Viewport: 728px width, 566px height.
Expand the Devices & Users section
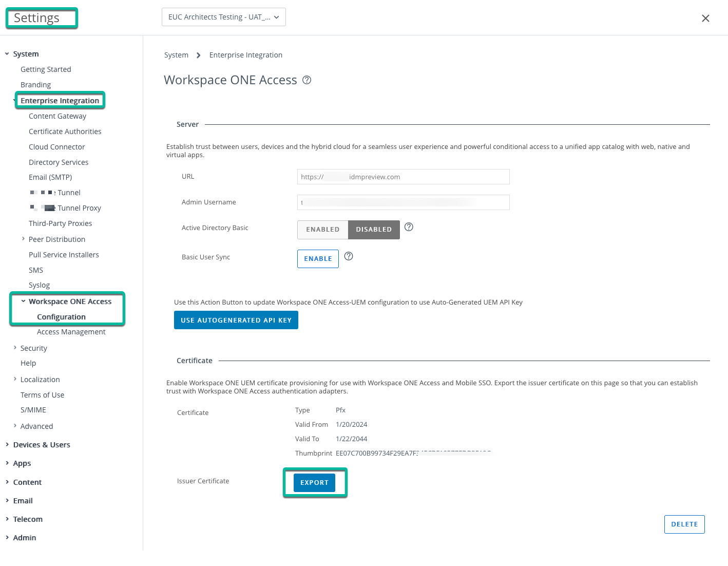7,445
